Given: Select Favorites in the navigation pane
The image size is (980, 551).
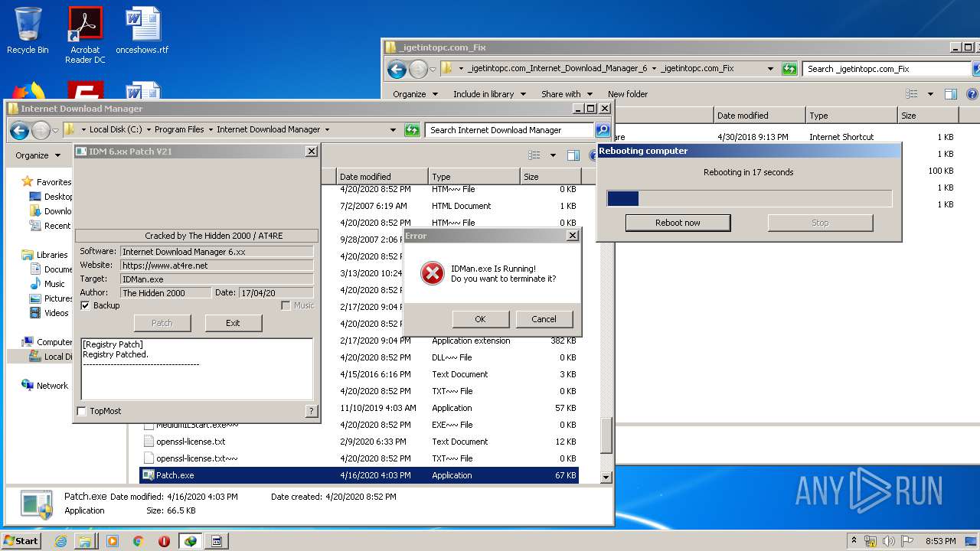Looking at the screenshot, I should pos(54,182).
